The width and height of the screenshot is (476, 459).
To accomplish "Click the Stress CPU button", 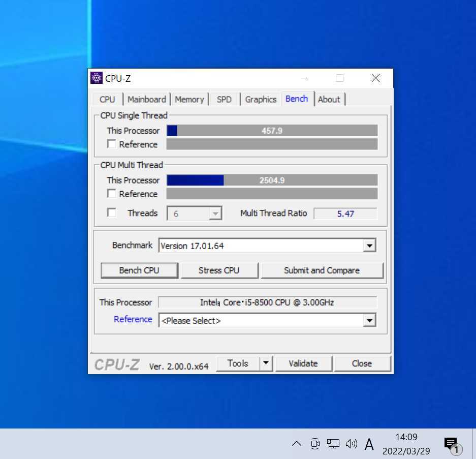I will click(219, 270).
